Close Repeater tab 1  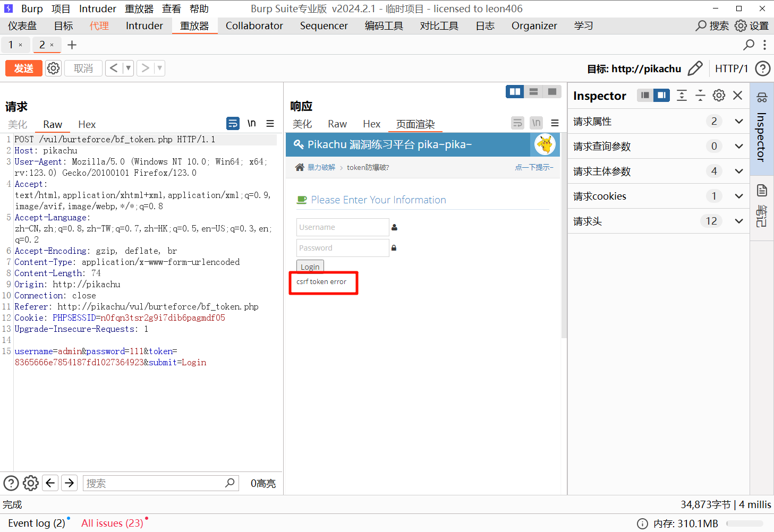click(x=21, y=45)
